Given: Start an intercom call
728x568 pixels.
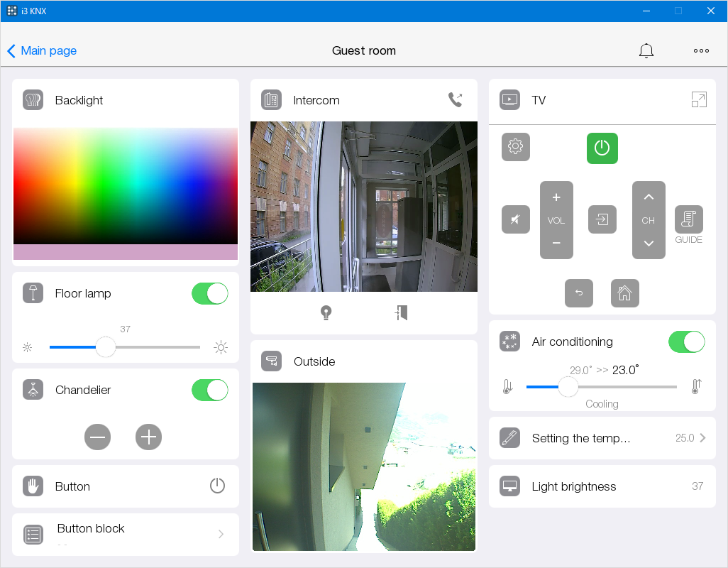Looking at the screenshot, I should coord(456,100).
